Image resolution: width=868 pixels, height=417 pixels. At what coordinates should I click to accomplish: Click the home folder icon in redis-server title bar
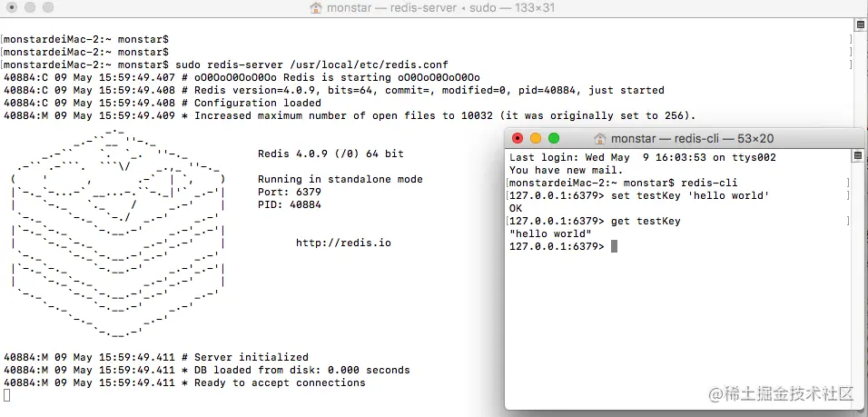[x=316, y=8]
